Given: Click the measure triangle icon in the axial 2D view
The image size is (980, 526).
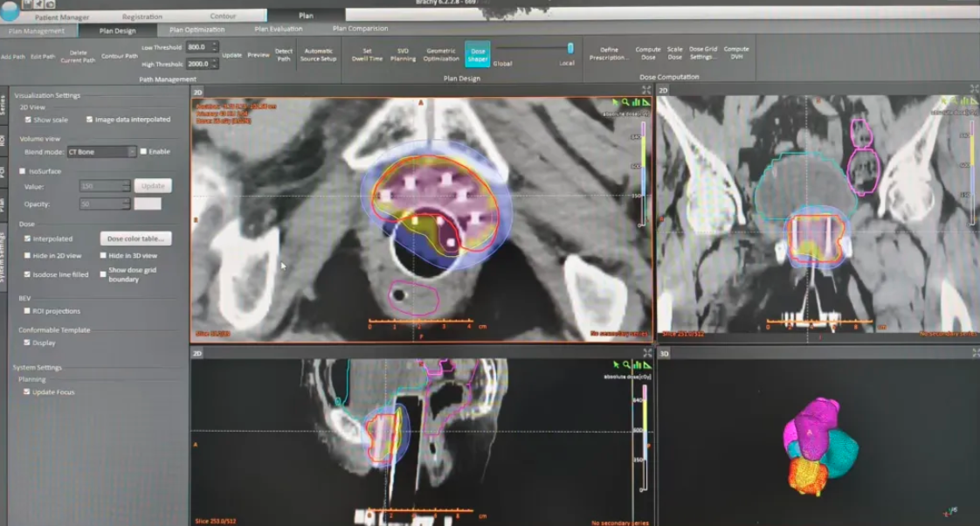Looking at the screenshot, I should pos(646,102).
